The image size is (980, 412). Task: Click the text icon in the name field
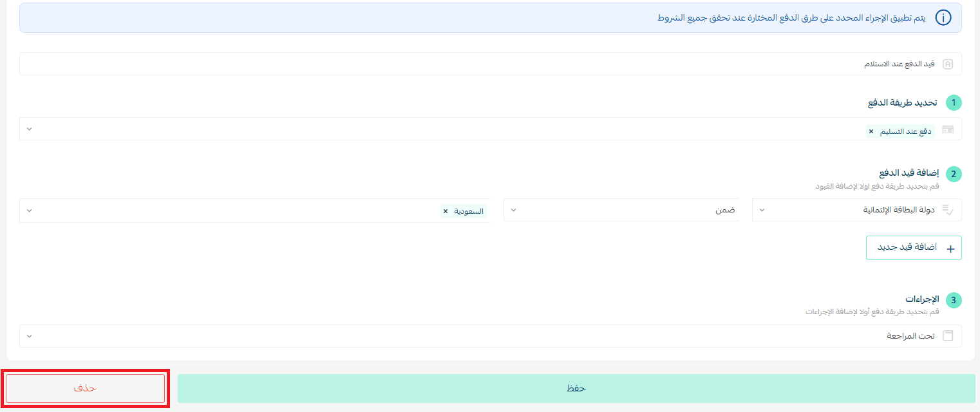coord(947,64)
